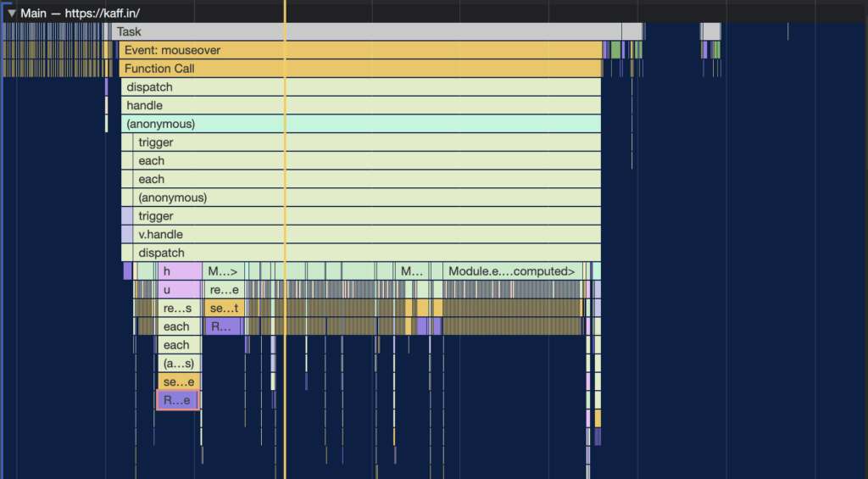Select the orange se…t bar
868x479 pixels.
coord(224,308)
